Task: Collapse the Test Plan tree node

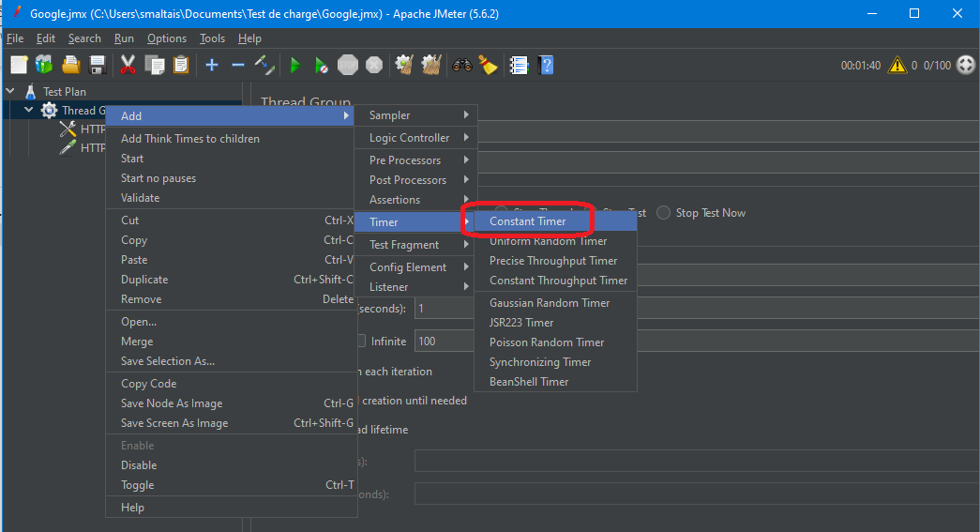Action: 11,91
